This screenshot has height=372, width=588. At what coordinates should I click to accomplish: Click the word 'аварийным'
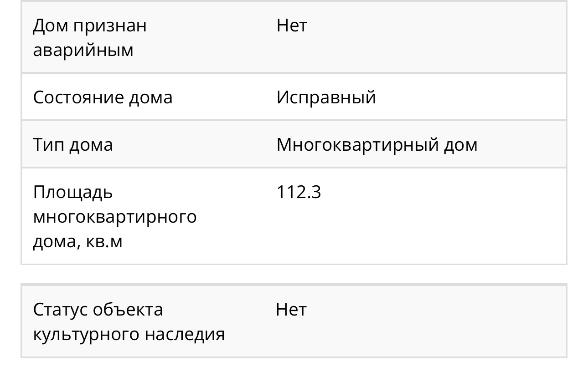click(83, 50)
